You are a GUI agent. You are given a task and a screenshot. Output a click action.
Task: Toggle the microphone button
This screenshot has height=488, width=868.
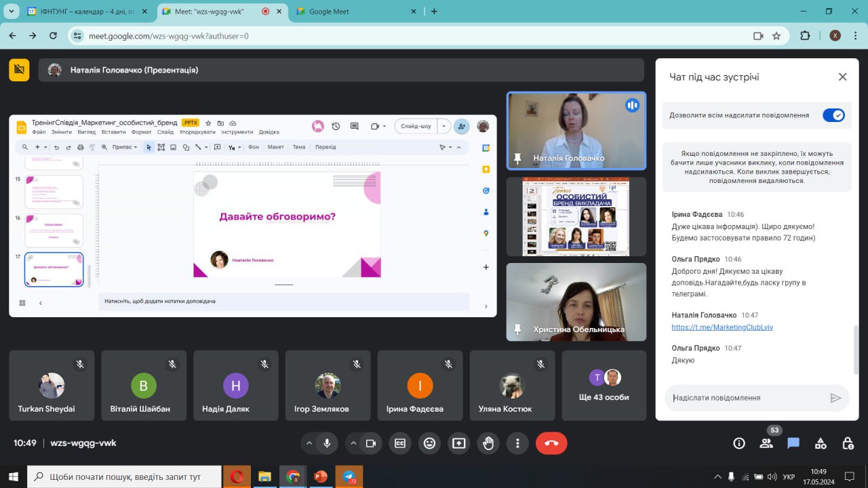tap(327, 443)
